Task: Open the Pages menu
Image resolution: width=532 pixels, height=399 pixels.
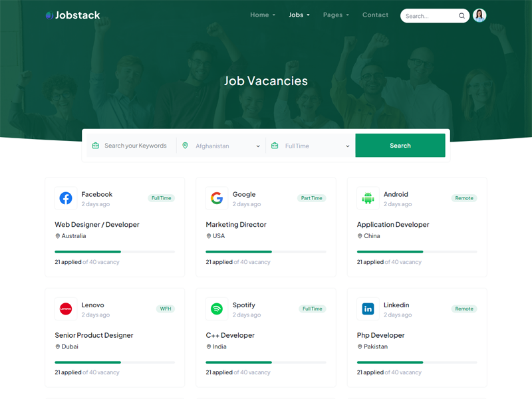Action: coord(336,15)
